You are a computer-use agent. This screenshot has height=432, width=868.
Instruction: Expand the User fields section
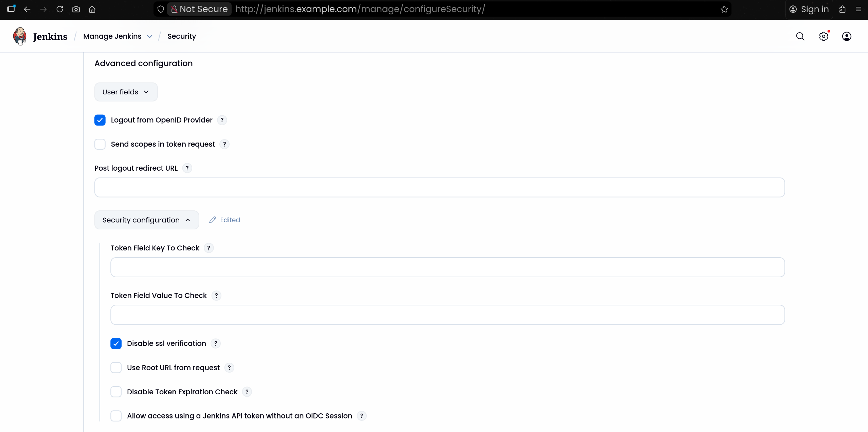(126, 92)
